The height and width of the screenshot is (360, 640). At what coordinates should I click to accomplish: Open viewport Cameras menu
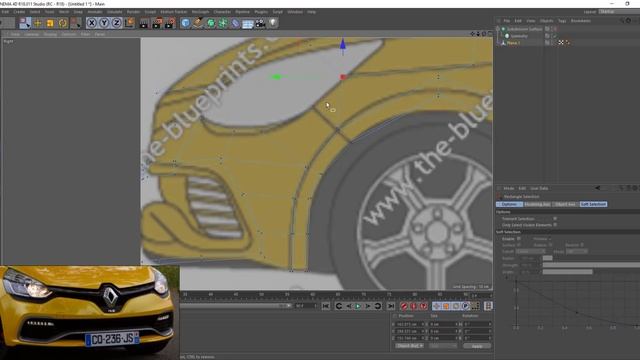[31, 34]
